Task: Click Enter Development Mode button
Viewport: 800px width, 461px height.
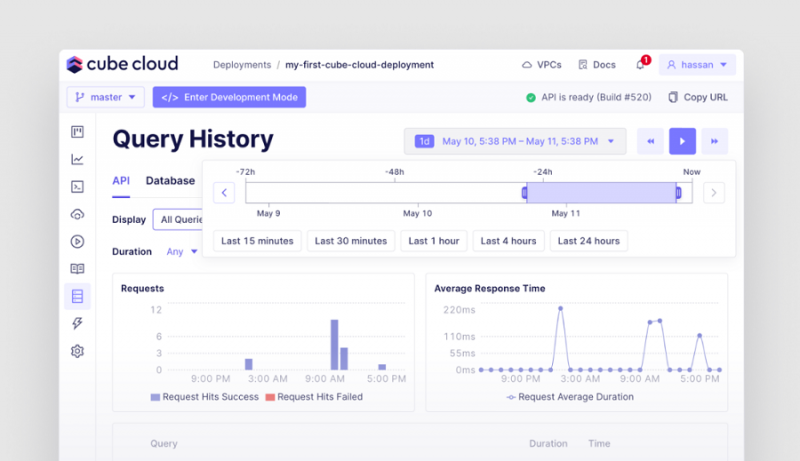Action: (229, 97)
